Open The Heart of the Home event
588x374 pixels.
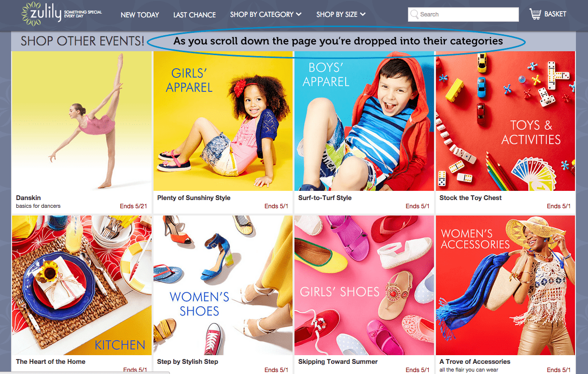(51, 361)
